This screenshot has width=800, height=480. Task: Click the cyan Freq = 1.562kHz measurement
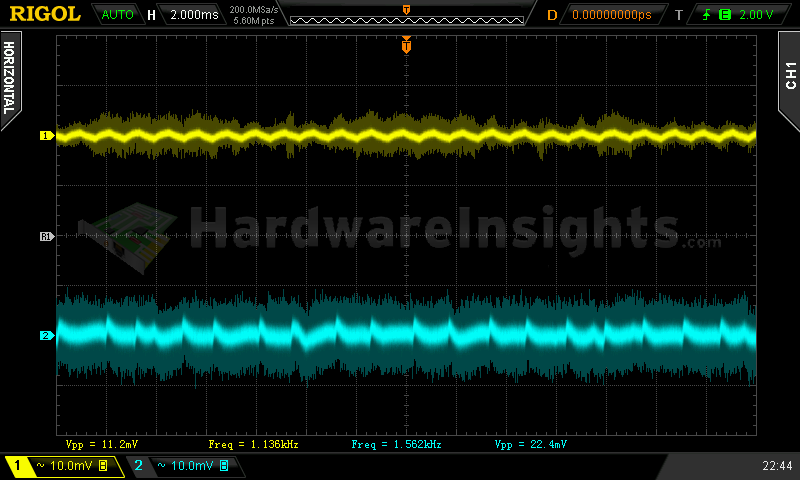pos(397,443)
